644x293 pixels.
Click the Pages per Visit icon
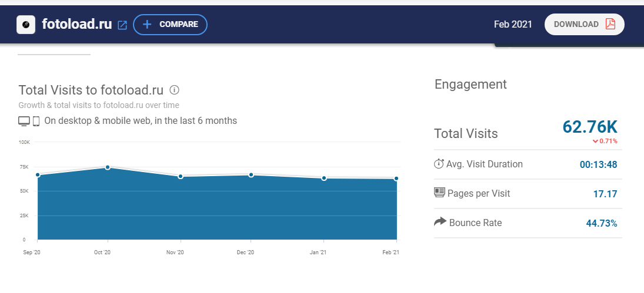tap(439, 193)
